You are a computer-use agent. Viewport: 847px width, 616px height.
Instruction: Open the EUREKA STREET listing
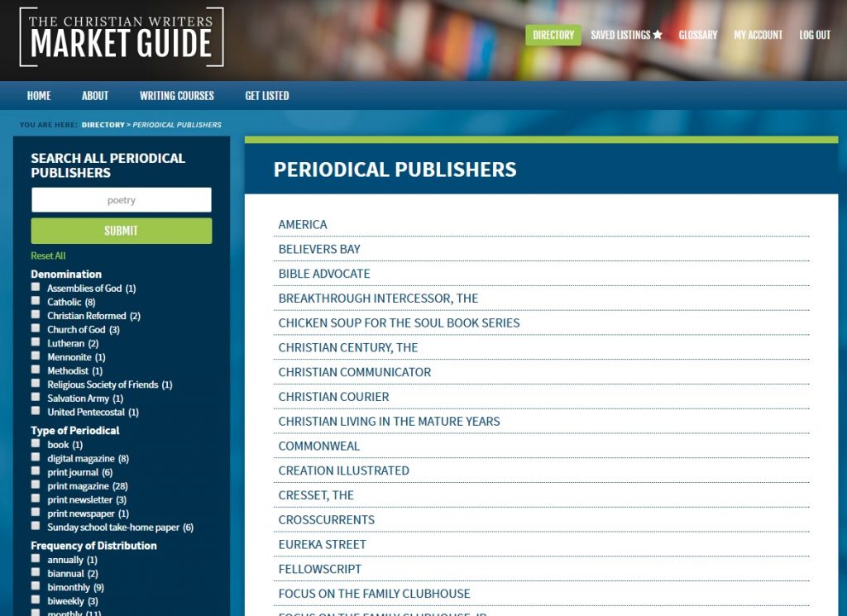(322, 545)
